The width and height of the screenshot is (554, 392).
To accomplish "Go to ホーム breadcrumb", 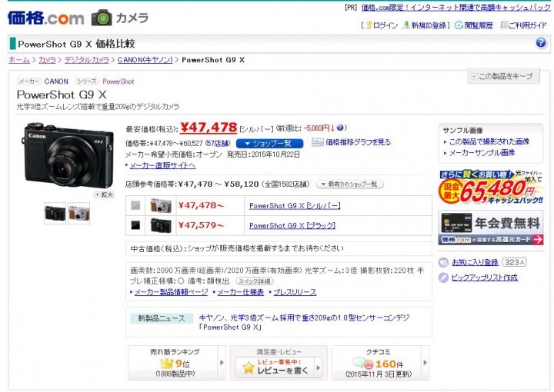I will pyautogui.click(x=18, y=60).
